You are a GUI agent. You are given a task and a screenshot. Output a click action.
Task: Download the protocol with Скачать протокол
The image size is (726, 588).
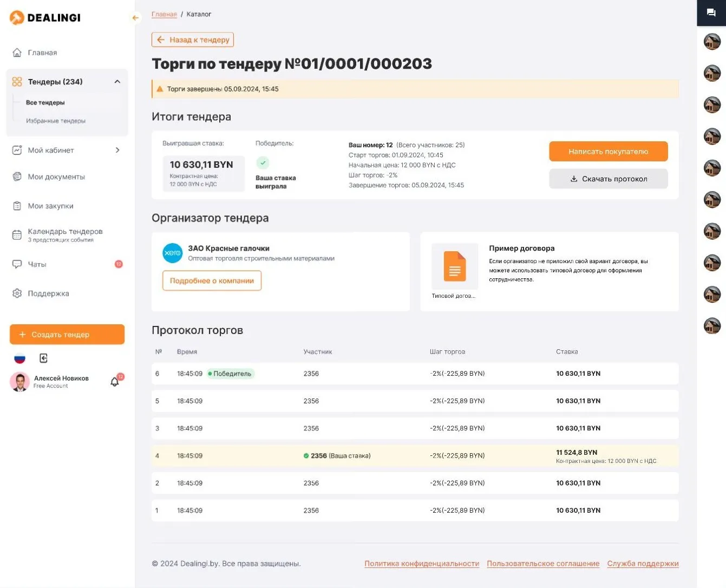tap(609, 179)
